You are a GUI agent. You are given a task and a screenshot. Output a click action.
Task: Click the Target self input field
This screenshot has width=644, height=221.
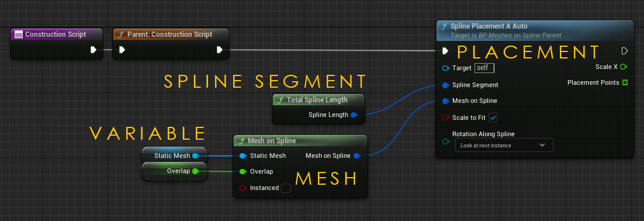click(484, 68)
